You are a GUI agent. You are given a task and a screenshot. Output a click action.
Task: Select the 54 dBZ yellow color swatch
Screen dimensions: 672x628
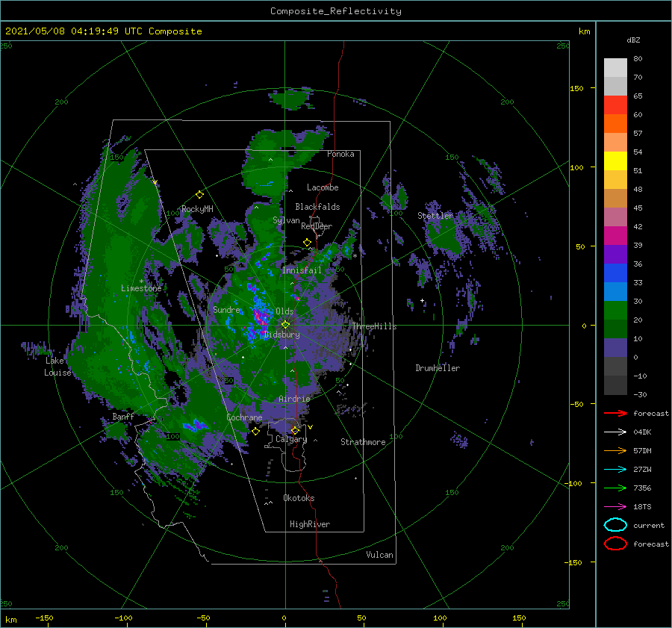(x=615, y=161)
